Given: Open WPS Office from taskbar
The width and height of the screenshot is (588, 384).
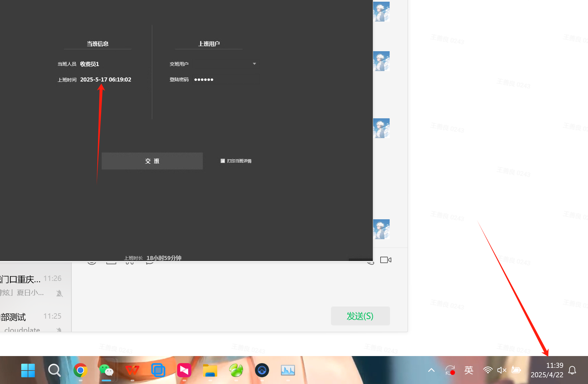Looking at the screenshot, I should pyautogui.click(x=132, y=371).
